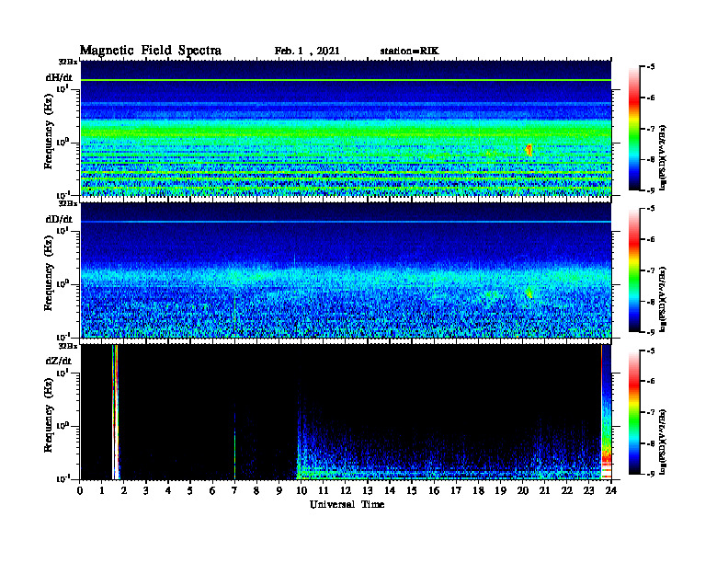Image resolution: width=728 pixels, height=563 pixels.
Task: Click the "5" tick on Universal Time axis
Action: 190,490
